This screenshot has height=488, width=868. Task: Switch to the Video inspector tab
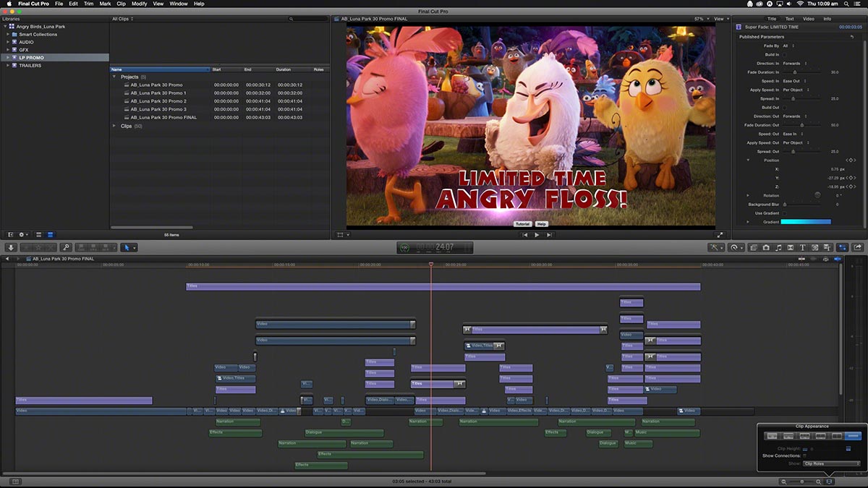click(x=809, y=19)
